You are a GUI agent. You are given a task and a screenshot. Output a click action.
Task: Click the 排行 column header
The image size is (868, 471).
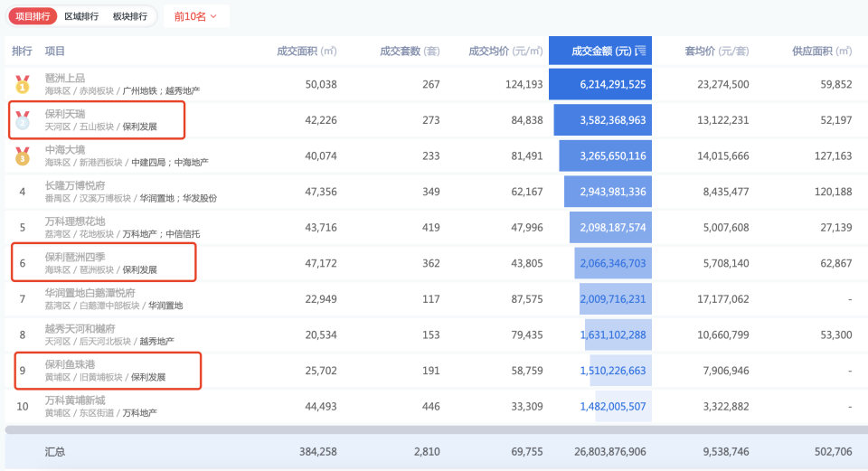[22, 51]
